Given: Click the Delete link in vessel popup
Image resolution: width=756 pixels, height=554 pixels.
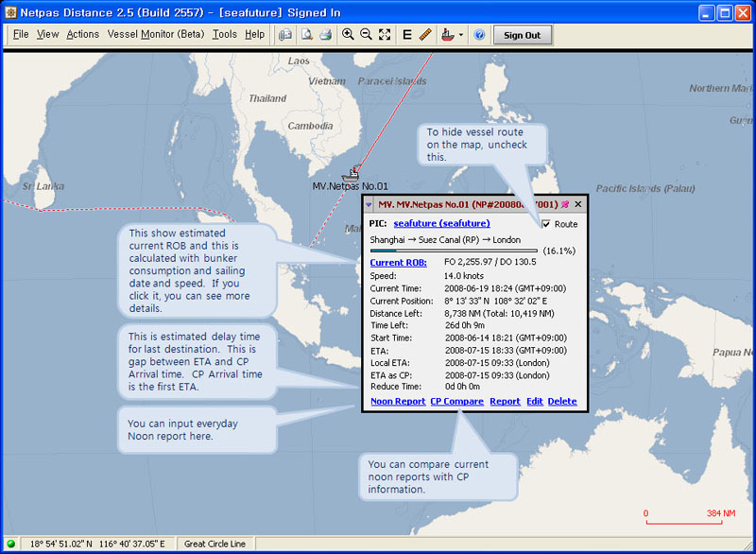Looking at the screenshot, I should [562, 401].
